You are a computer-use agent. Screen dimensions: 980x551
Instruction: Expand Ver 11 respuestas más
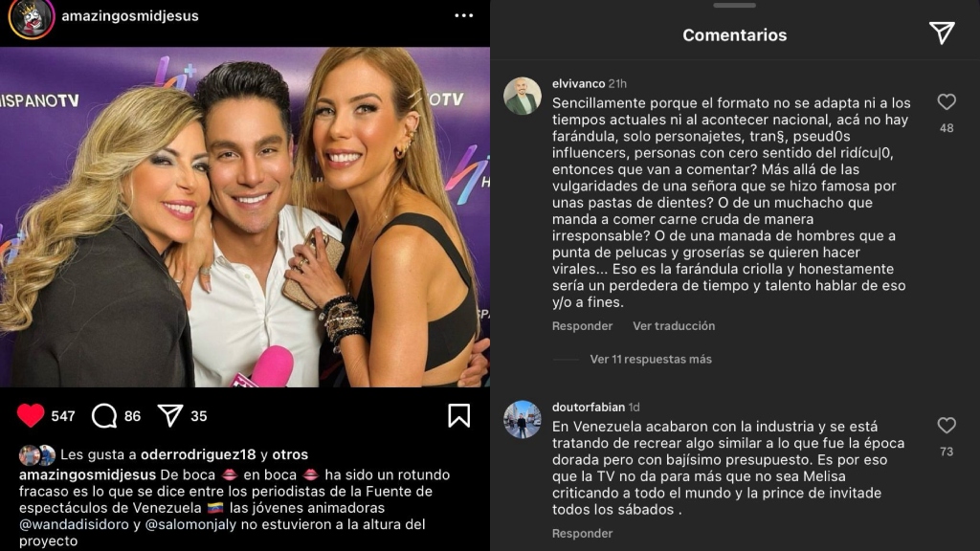651,360
